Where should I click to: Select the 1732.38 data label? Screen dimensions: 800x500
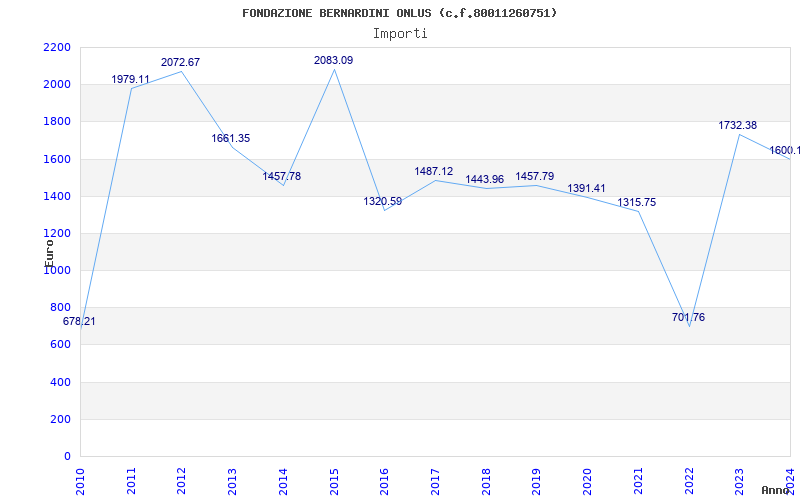[x=738, y=125]
